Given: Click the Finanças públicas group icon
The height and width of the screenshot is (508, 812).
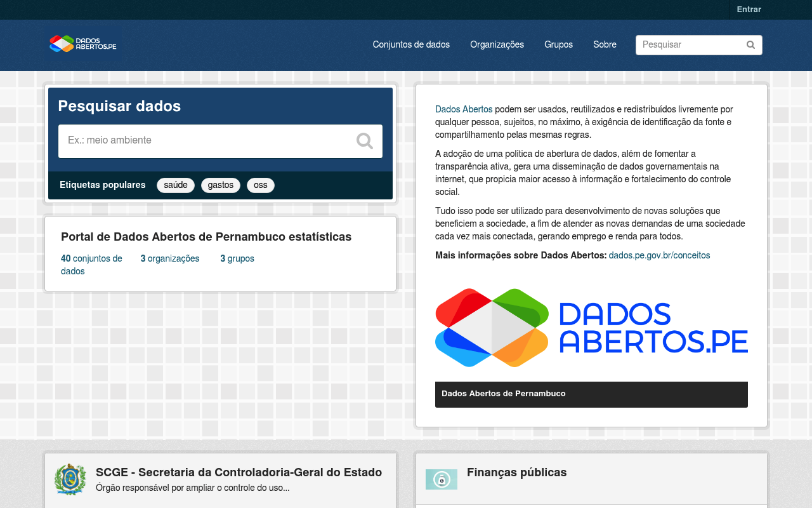Looking at the screenshot, I should (442, 479).
